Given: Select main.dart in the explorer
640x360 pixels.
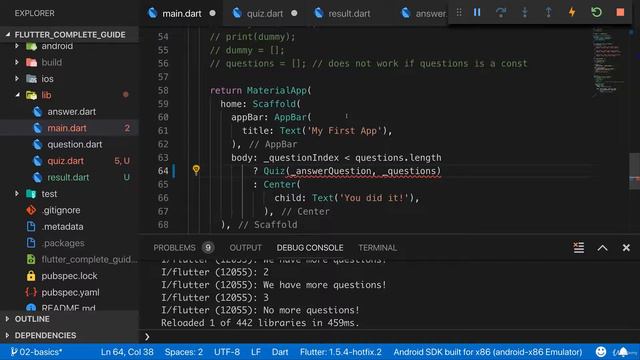Looking at the screenshot, I should coord(69,128).
